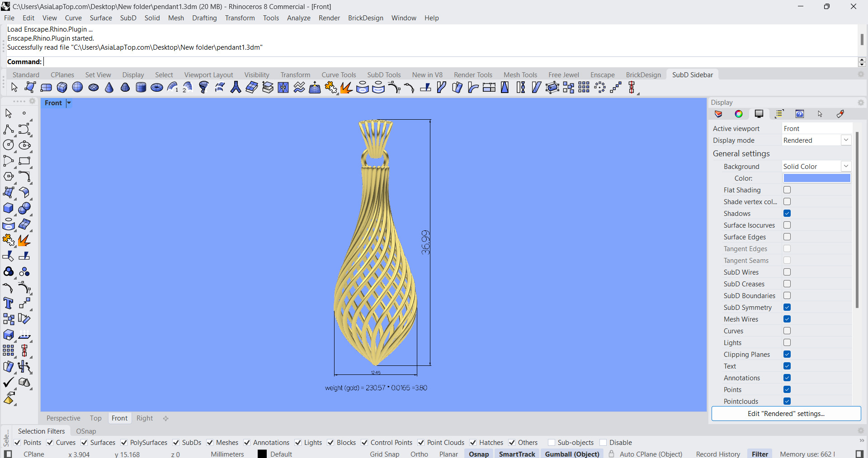Switch to the Right viewport tab

pyautogui.click(x=145, y=418)
